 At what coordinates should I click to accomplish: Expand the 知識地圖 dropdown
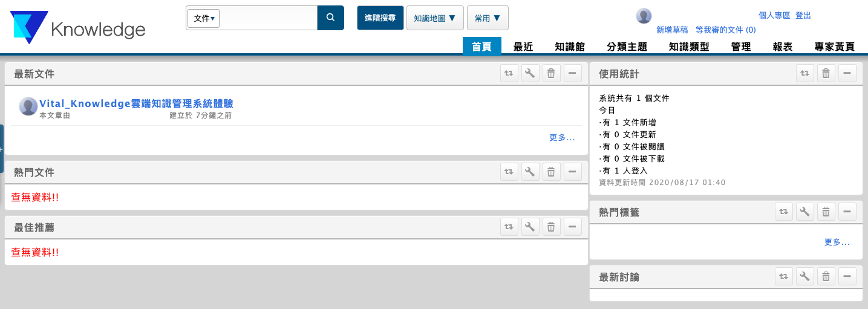coord(435,18)
